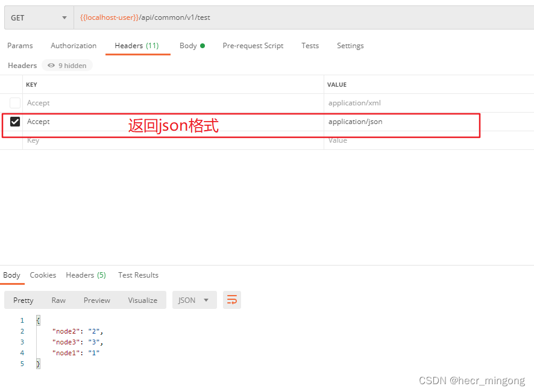The height and width of the screenshot is (392, 534).
Task: Select the Headers (11) request tab
Action: tap(137, 46)
